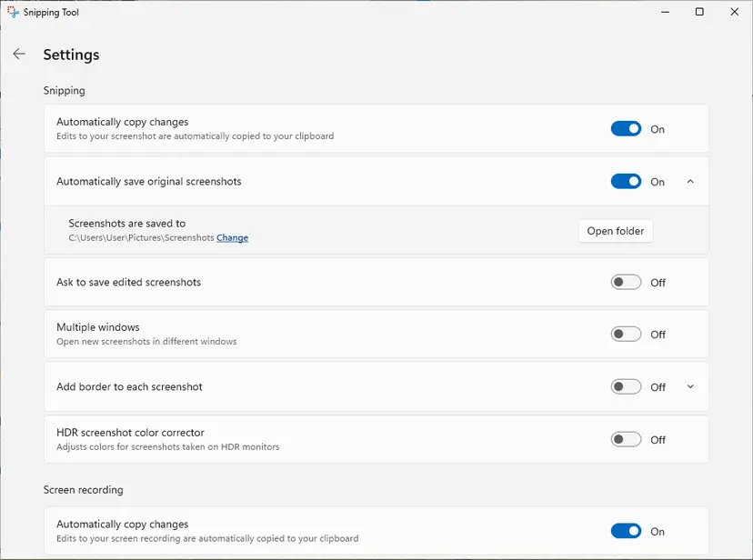
Task: Click 'Adjusts colors for screenshots' description text
Action: [x=167, y=446]
